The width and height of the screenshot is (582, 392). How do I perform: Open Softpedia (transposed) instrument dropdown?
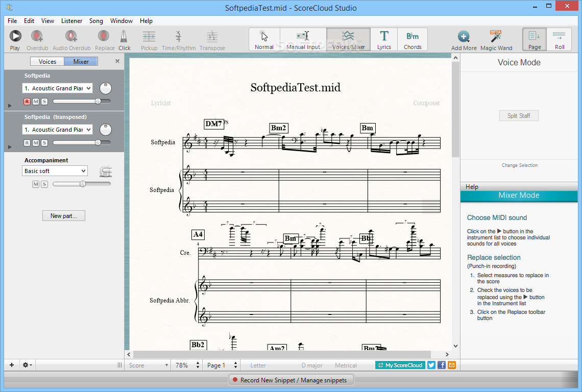coord(57,130)
